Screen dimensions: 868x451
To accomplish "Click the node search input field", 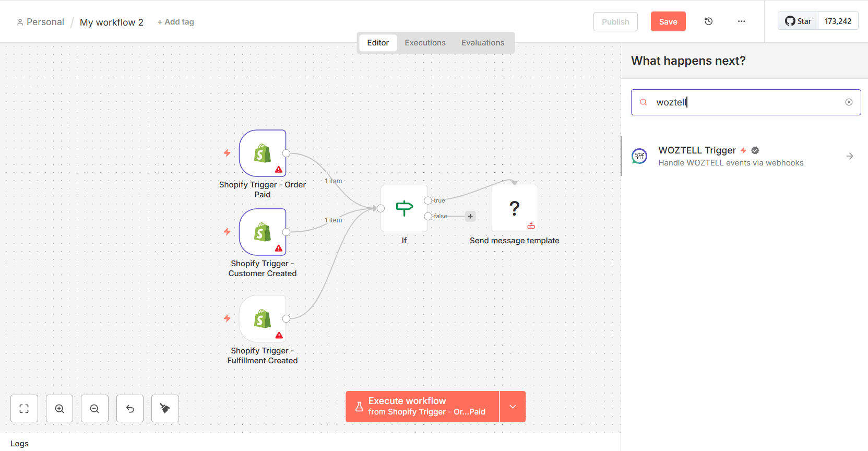I will coord(746,102).
